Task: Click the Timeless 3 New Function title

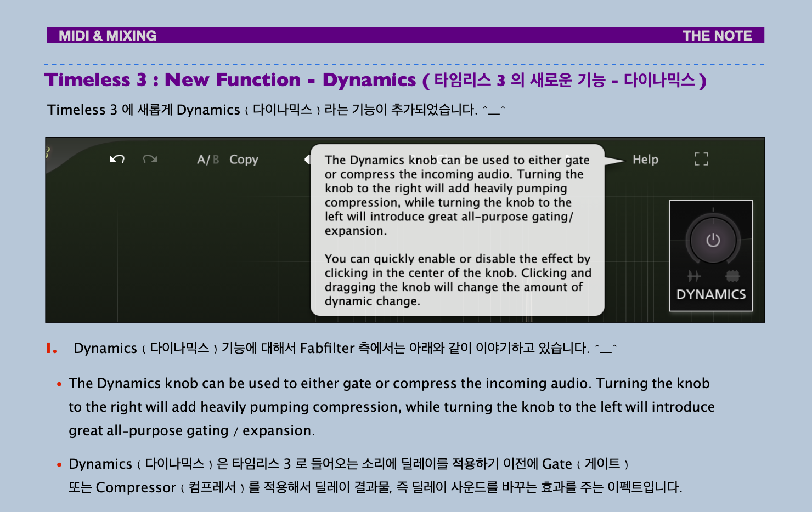Action: click(x=375, y=80)
